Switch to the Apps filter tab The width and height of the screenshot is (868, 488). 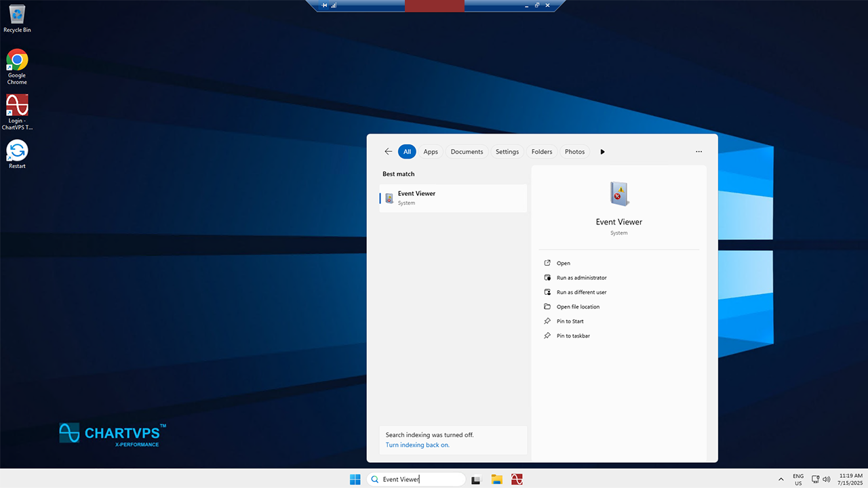pyautogui.click(x=431, y=152)
